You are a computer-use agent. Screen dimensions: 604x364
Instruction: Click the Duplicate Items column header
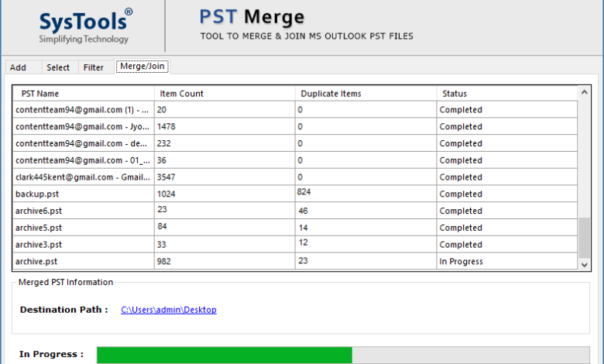pyautogui.click(x=366, y=94)
